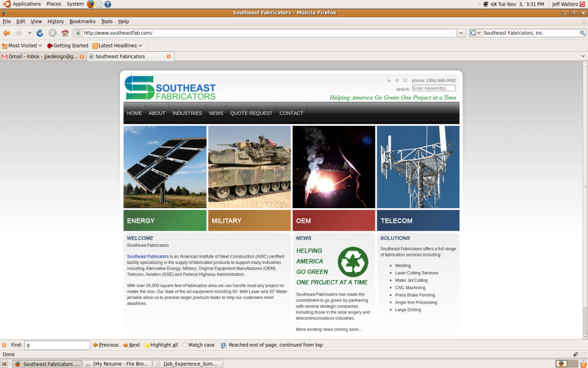This screenshot has height=368, width=588.
Task: Click the telecom tower photo
Action: [x=418, y=167]
